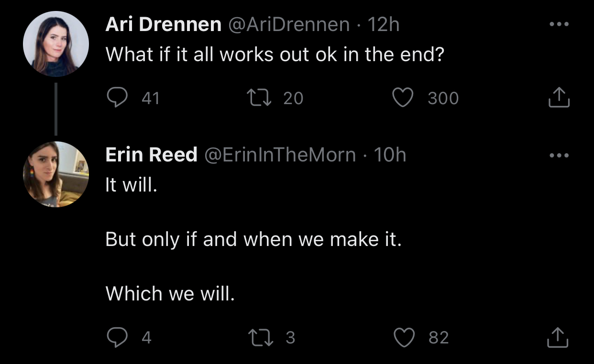Open more options on Ari Drennen's tweet

pos(559,24)
